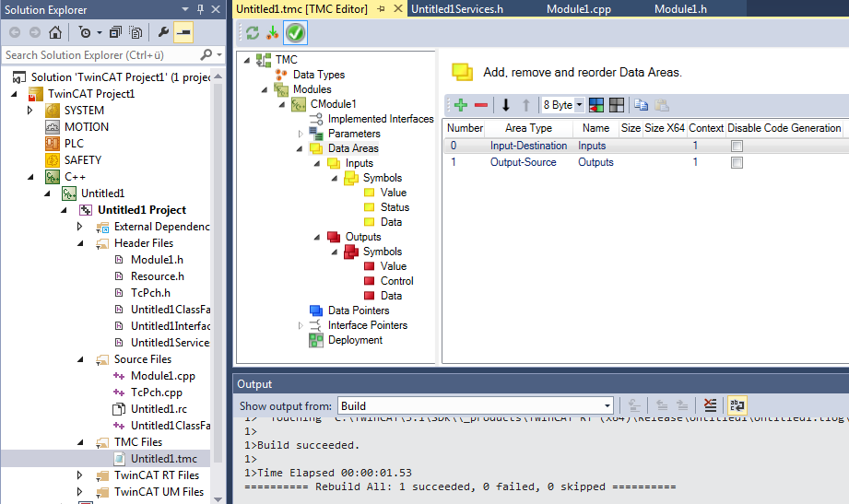Click the Area Type column header
The height and width of the screenshot is (504, 849).
[x=528, y=128]
